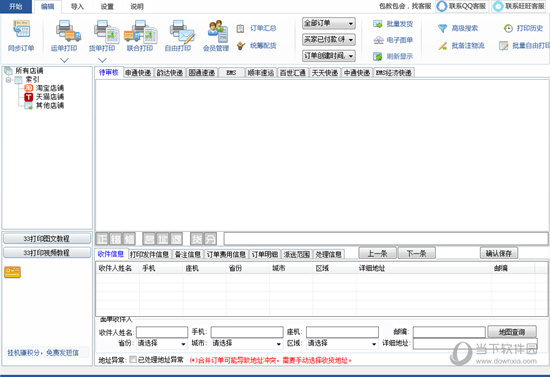Viewport: 550px width, 377px height.
Task: Switch to 打印发件信息 tab
Action: pos(149,255)
